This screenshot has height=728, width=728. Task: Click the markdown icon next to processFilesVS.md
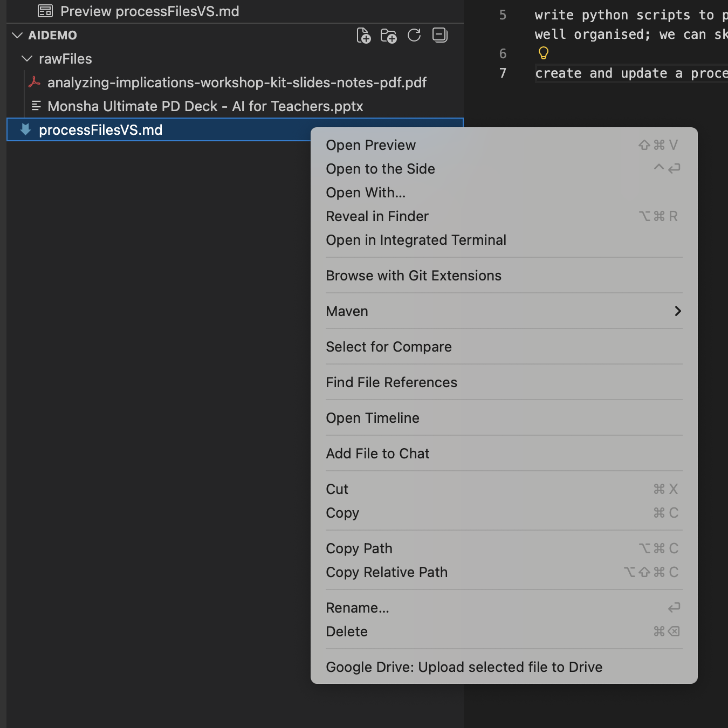click(25, 130)
